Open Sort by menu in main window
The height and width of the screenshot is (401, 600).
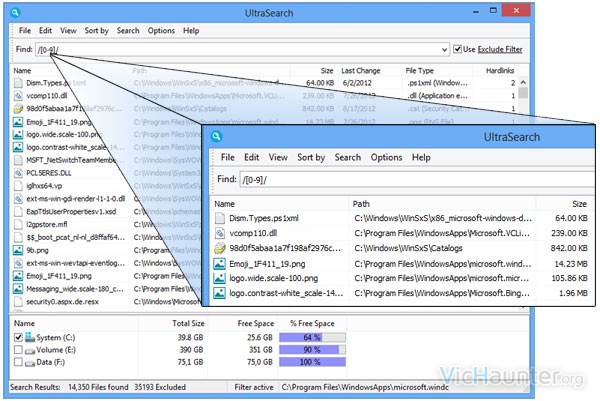pos(96,31)
